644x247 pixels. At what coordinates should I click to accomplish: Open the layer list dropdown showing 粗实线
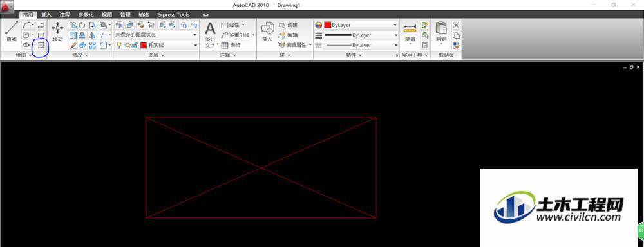point(156,45)
